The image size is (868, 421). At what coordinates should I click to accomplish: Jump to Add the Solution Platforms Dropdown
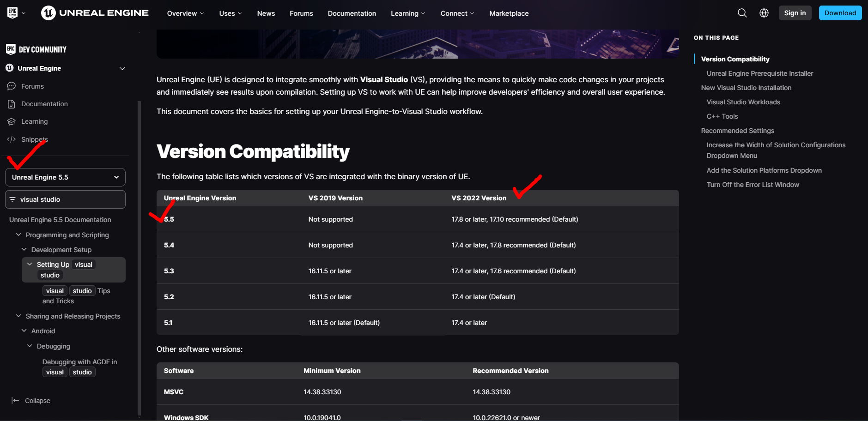(x=764, y=170)
